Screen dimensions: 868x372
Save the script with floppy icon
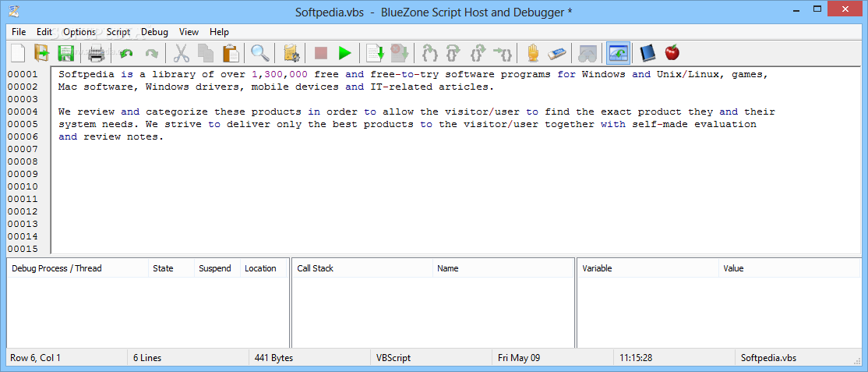66,53
